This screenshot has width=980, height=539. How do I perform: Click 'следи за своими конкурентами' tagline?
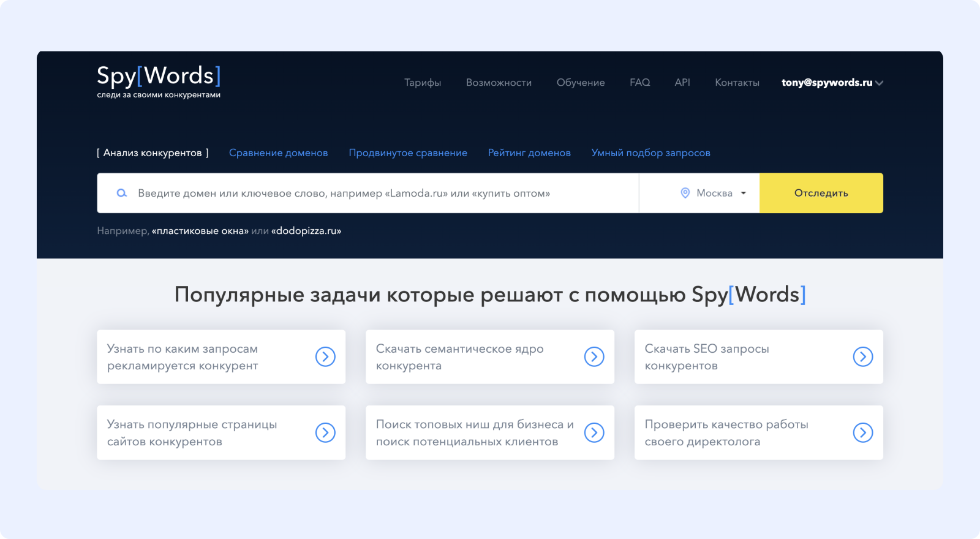click(x=159, y=95)
